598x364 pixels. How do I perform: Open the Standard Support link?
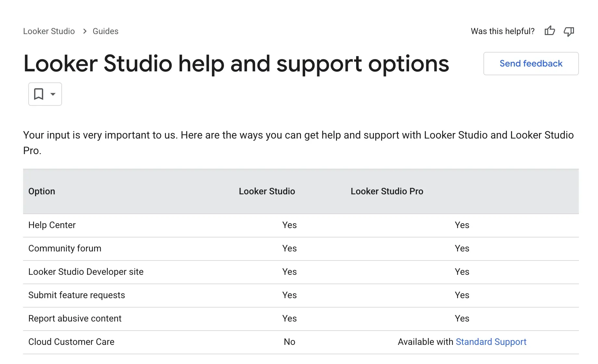coord(491,342)
